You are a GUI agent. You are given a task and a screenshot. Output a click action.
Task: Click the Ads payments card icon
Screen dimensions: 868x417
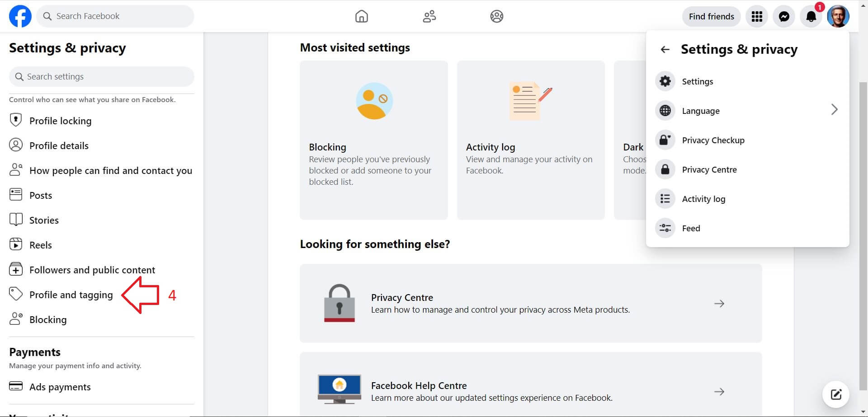pyautogui.click(x=16, y=387)
